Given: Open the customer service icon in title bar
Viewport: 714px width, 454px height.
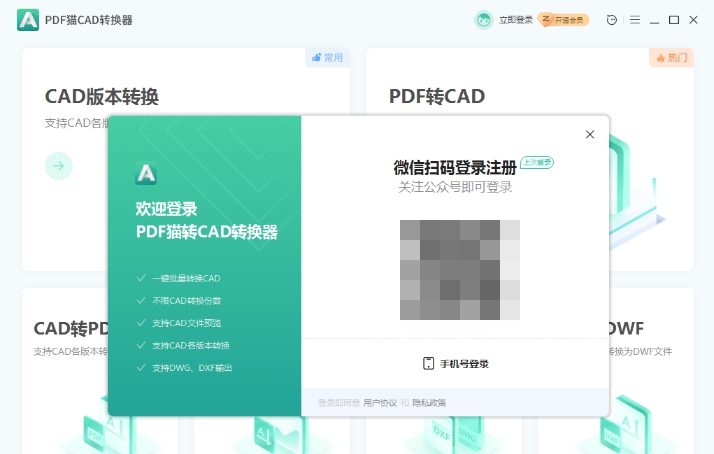Looking at the screenshot, I should click(612, 20).
